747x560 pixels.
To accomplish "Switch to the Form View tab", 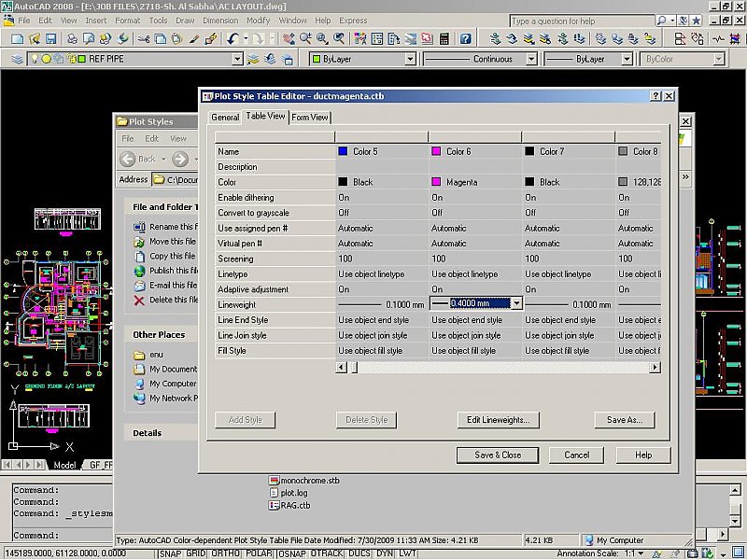I will [310, 118].
